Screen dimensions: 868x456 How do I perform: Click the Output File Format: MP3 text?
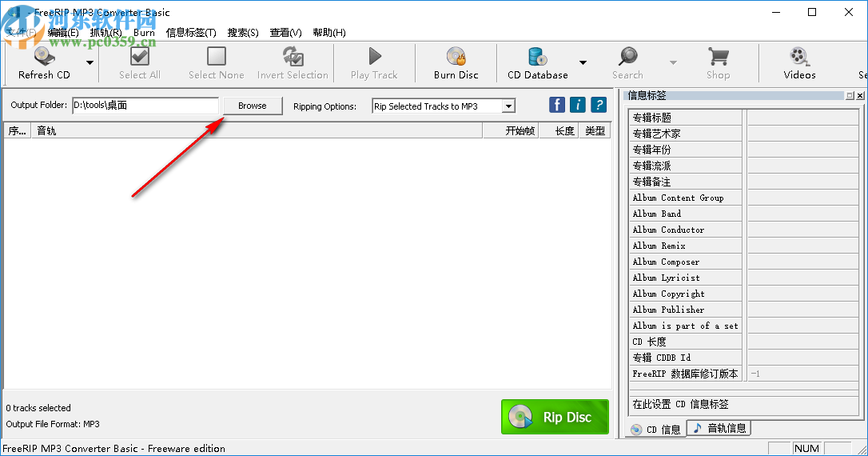pos(53,425)
